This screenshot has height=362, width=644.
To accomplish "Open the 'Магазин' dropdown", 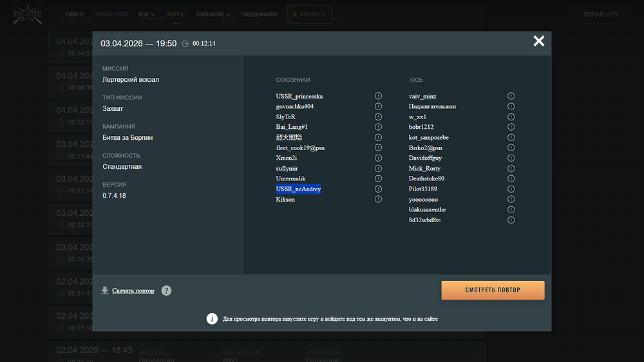I will click(x=308, y=14).
